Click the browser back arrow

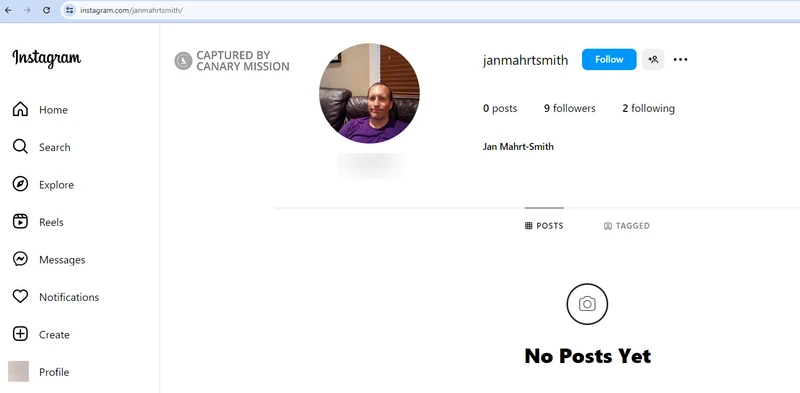8,10
